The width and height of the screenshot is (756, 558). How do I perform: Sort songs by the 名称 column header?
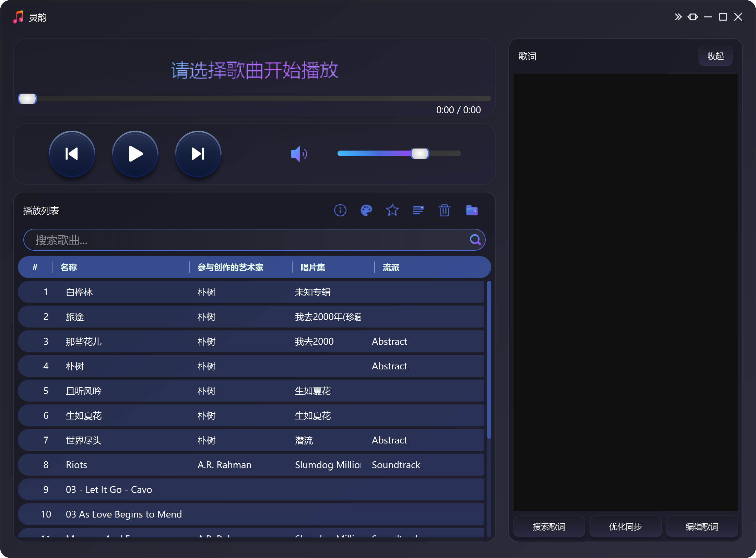point(68,267)
